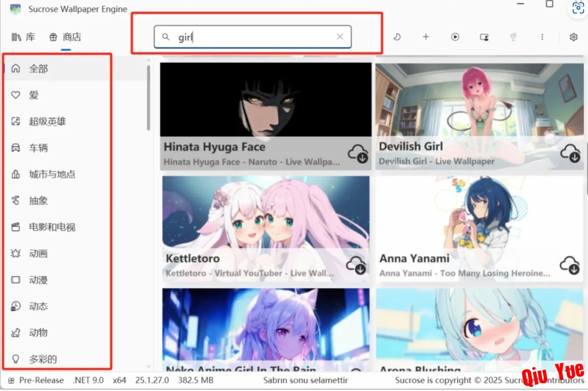Download the Anna Yanami wallpaper
This screenshot has width=588, height=391.
(x=569, y=265)
